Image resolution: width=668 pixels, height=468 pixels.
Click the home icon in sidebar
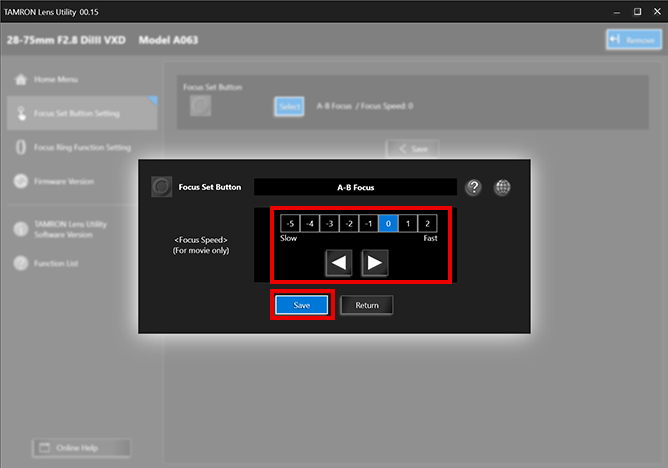coord(20,79)
